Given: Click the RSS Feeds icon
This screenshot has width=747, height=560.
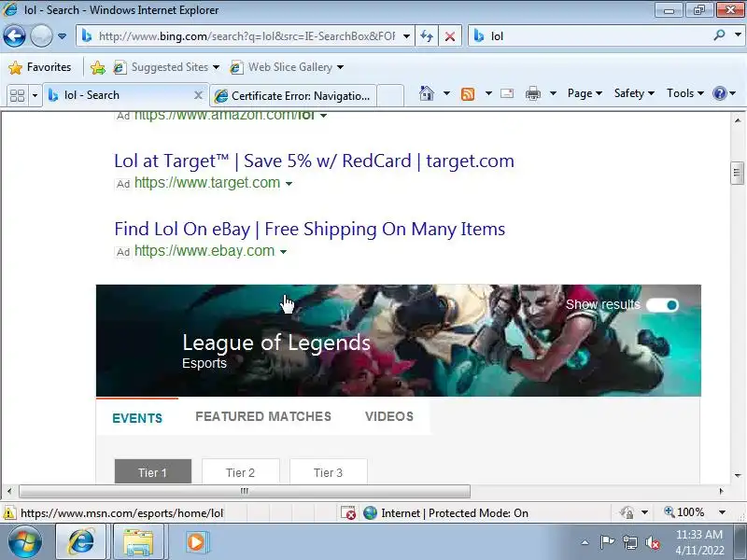Looking at the screenshot, I should click(x=468, y=94).
